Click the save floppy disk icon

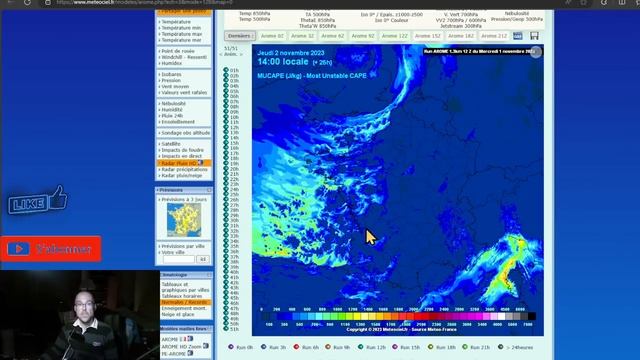[534, 36]
